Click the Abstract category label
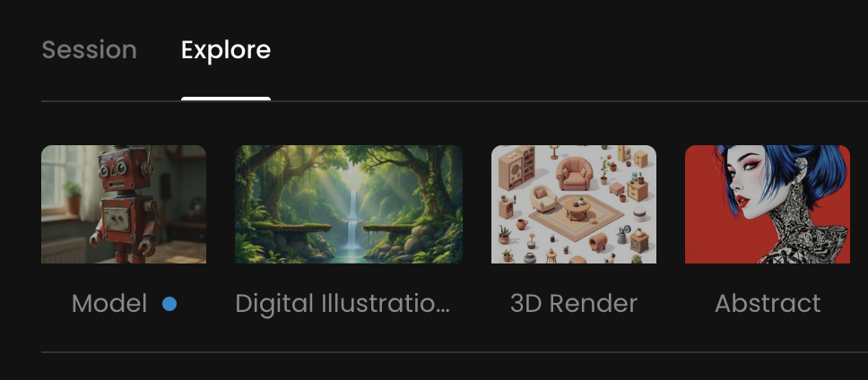868x380 pixels. 768,304
